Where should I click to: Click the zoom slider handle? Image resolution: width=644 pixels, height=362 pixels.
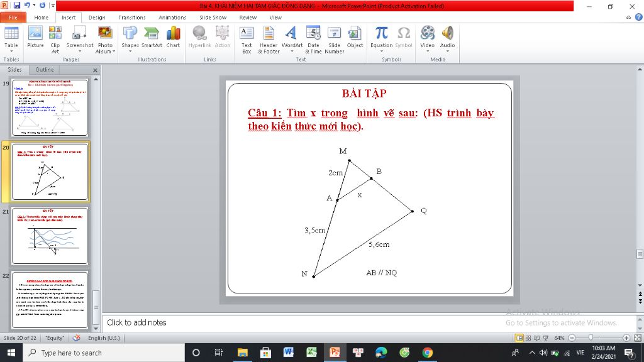[591, 337]
